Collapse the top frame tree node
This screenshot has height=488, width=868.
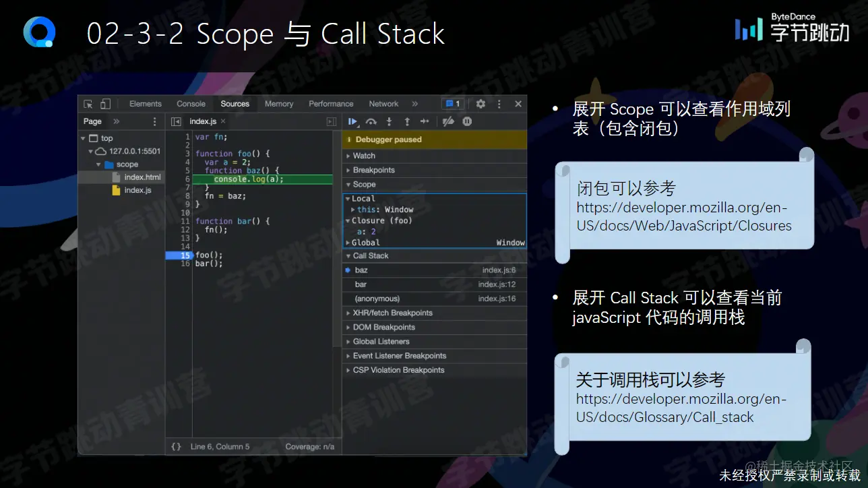84,138
